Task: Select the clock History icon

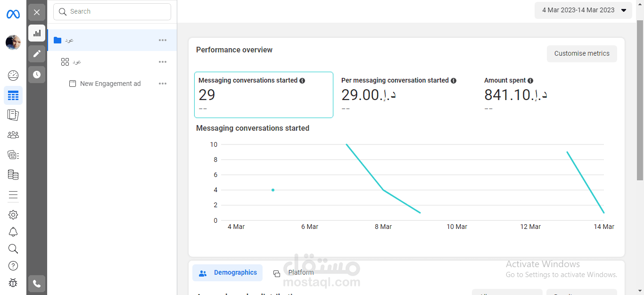Action: pos(37,75)
